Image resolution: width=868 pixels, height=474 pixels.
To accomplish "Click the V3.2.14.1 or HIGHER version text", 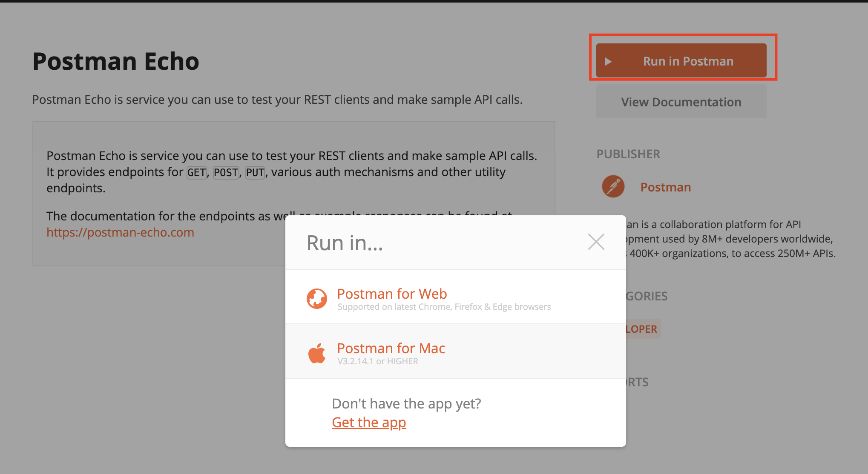I will coord(378,361).
